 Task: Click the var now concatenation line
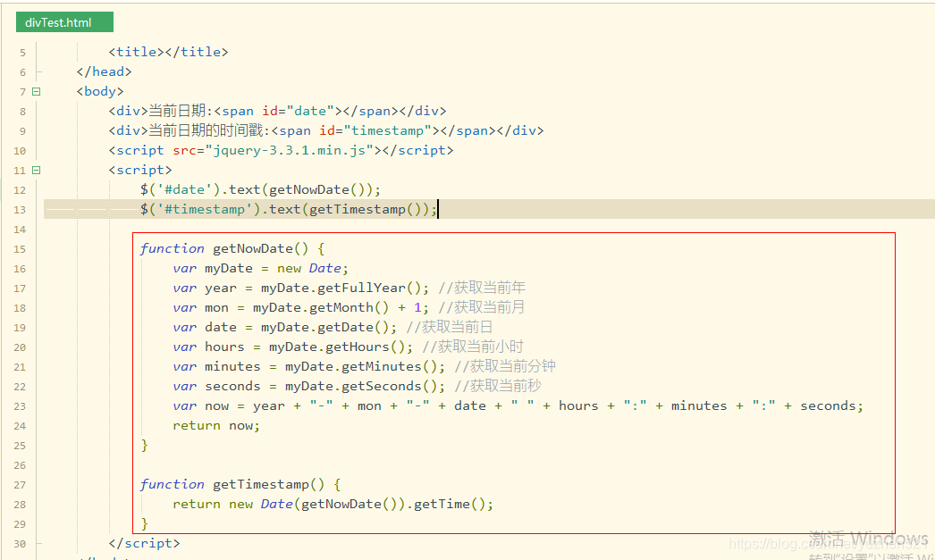[x=518, y=405]
